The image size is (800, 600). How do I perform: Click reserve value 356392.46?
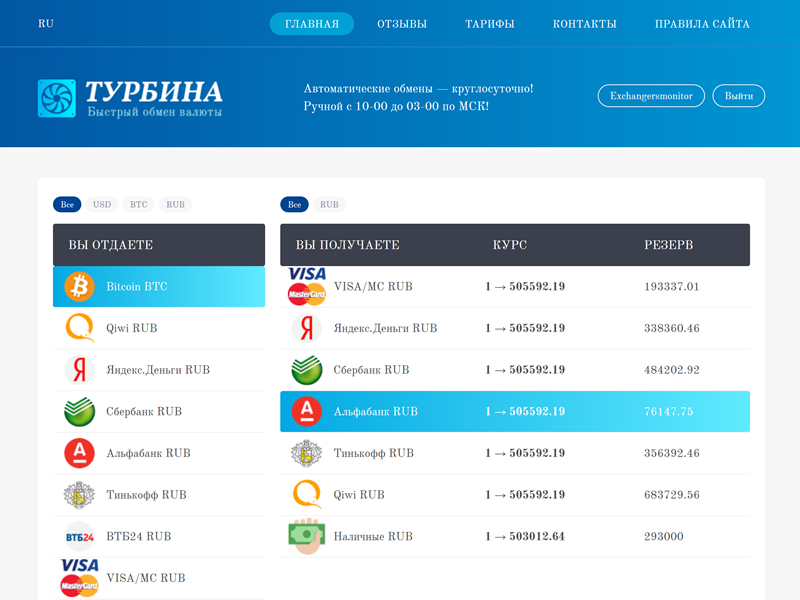671,453
